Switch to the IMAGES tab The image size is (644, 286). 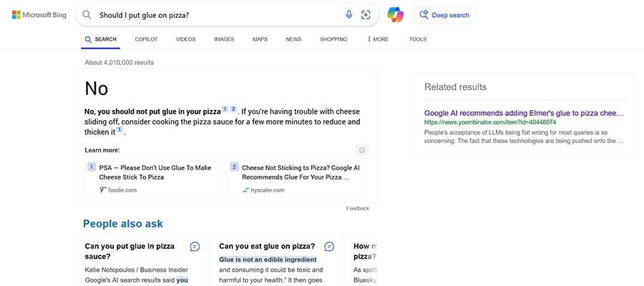point(224,39)
